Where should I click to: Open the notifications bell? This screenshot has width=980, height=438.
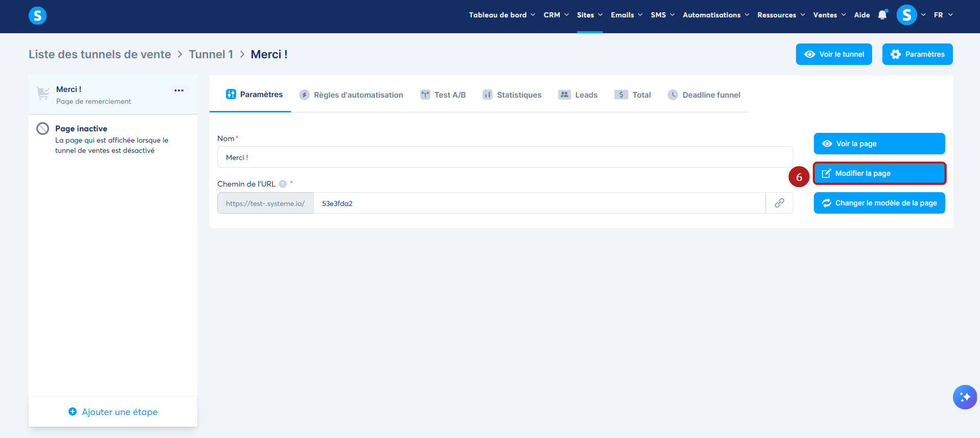click(882, 15)
